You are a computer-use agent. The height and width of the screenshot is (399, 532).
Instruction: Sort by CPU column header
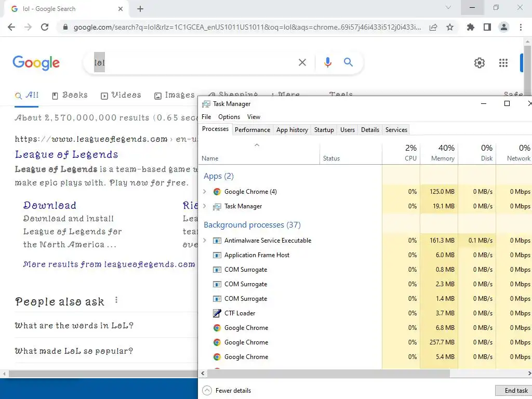[401, 153]
